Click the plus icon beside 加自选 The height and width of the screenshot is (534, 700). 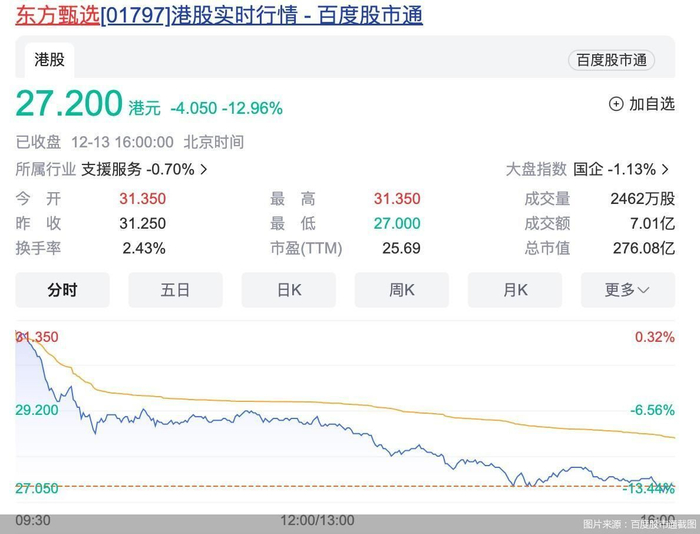point(616,104)
